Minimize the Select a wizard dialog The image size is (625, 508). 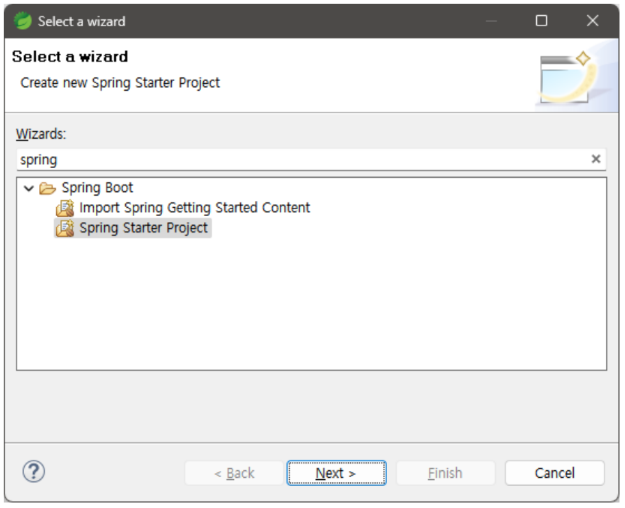click(491, 21)
